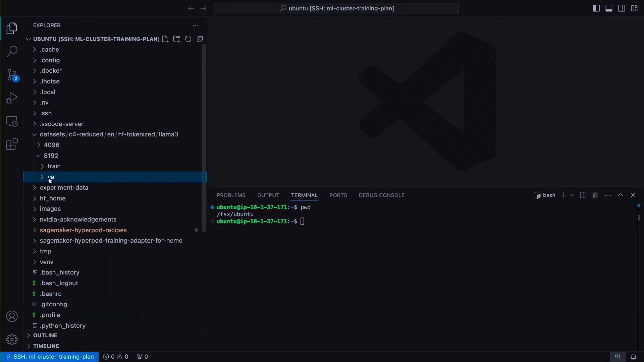Collapse all folders in Explorer
Screen dimensions: 644x362
200,39
